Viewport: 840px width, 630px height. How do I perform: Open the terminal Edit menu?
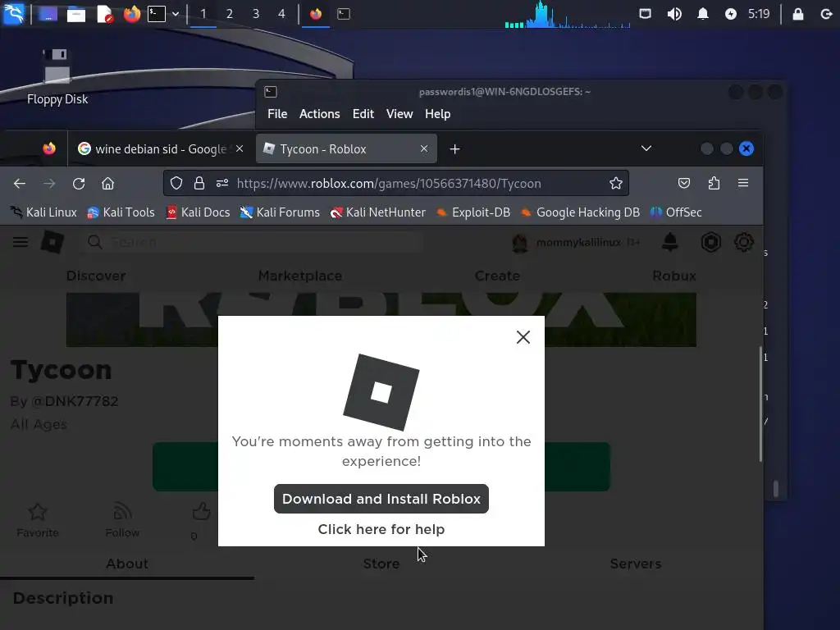point(363,114)
